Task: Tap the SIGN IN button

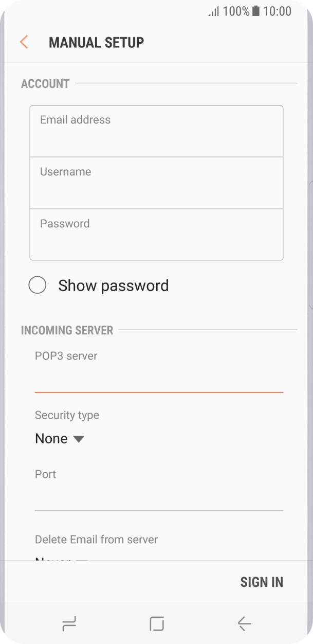Action: tap(262, 581)
